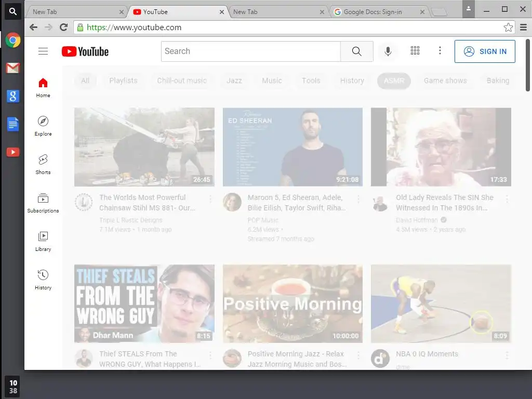Visit Triple L Rustic Designs channel
Screen dimensions: 532x399
[130, 220]
